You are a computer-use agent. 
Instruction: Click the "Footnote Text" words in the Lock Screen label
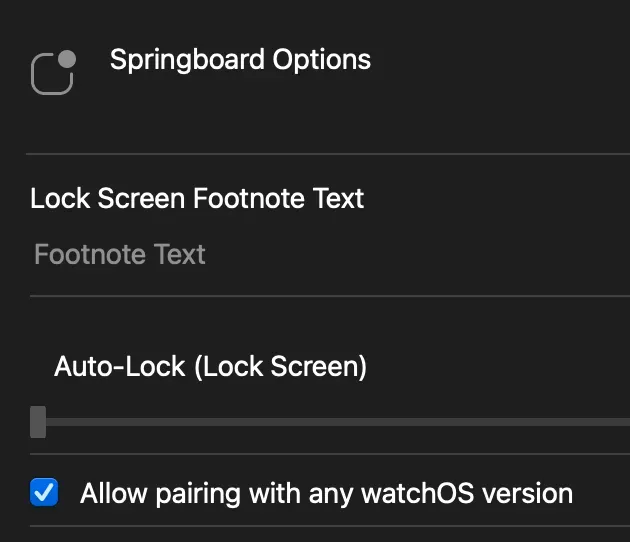click(278, 198)
